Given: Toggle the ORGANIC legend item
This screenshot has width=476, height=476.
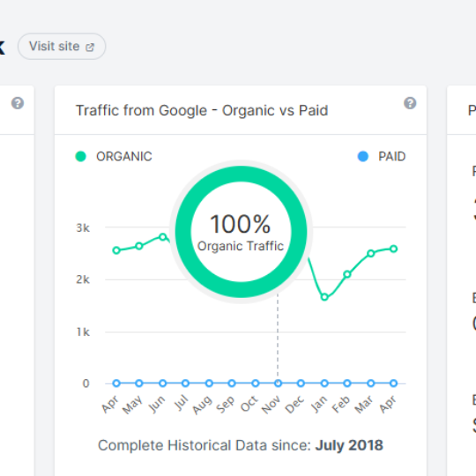Looking at the screenshot, I should (114, 156).
